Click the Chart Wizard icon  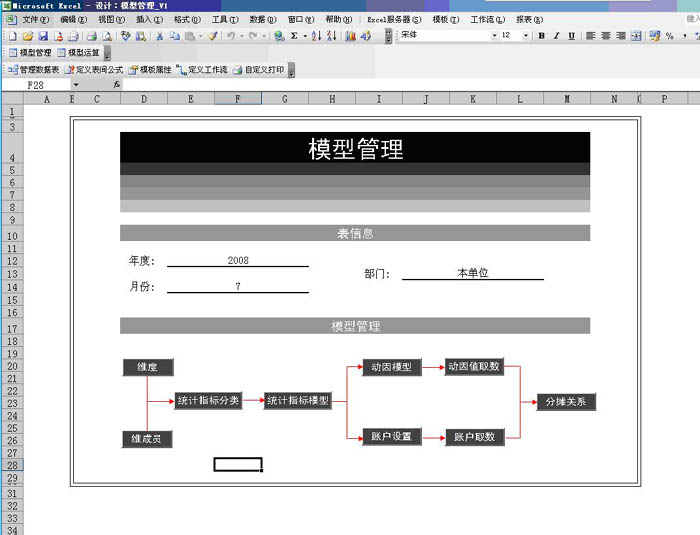tap(350, 36)
